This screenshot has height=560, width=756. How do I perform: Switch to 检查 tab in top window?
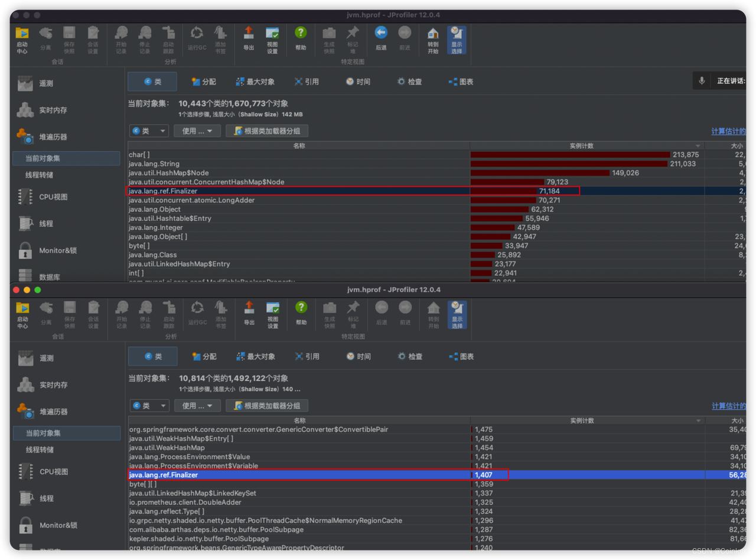[410, 82]
